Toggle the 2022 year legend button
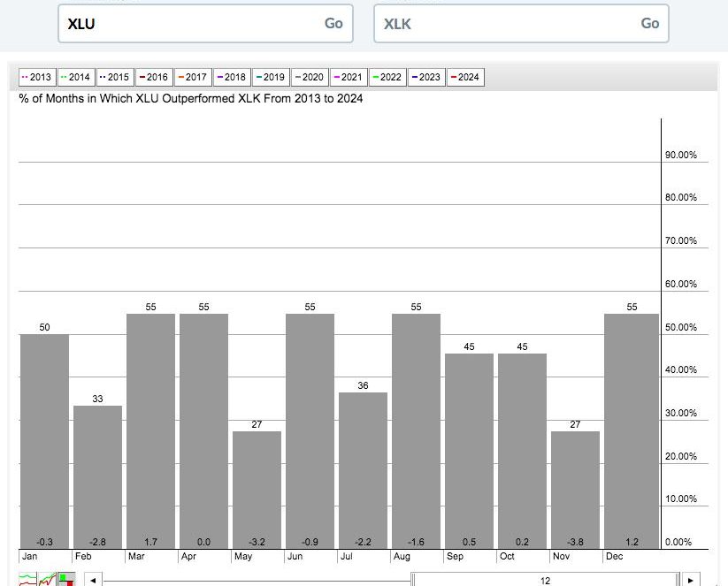Viewport: 728px width, 586px height. [387, 77]
